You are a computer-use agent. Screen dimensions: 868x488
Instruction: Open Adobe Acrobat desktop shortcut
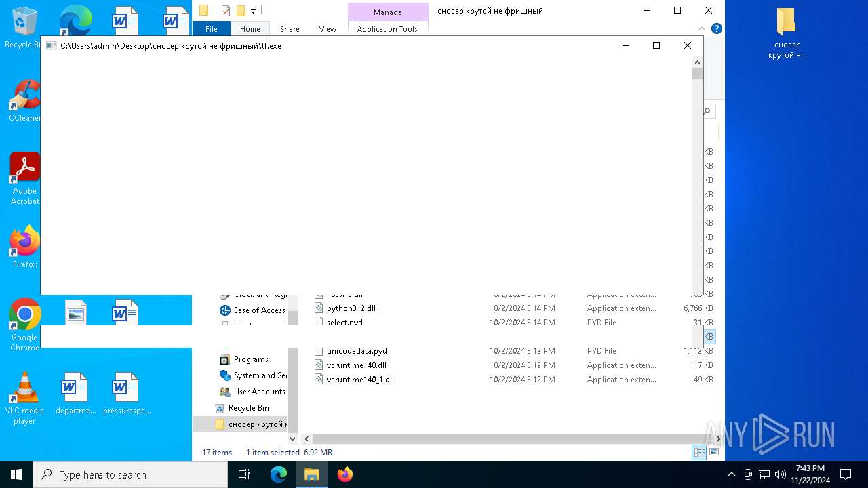24,178
